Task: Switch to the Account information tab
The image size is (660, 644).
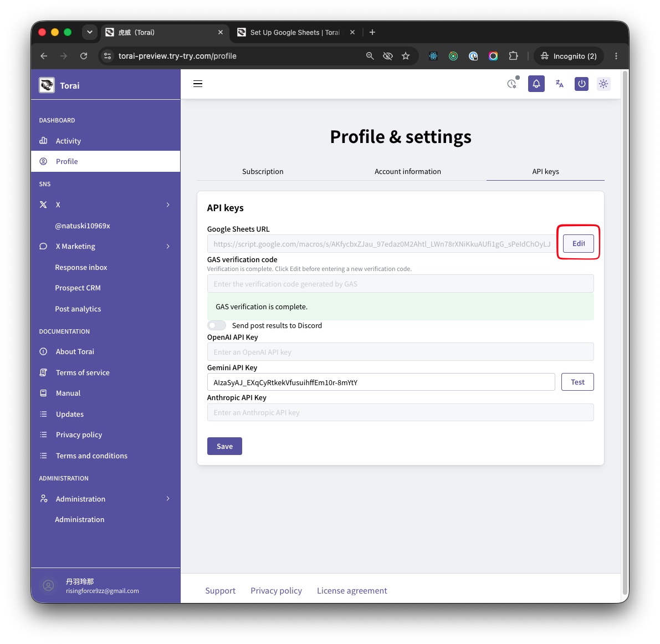Action: point(407,171)
